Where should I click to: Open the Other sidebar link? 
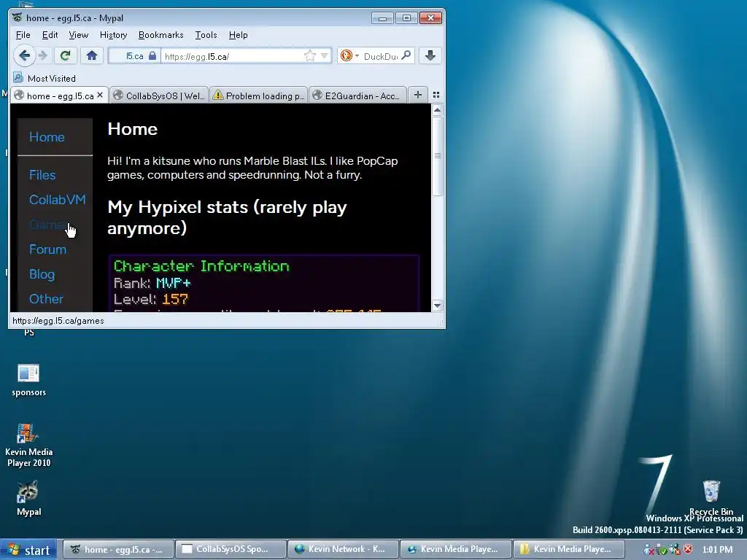46,299
